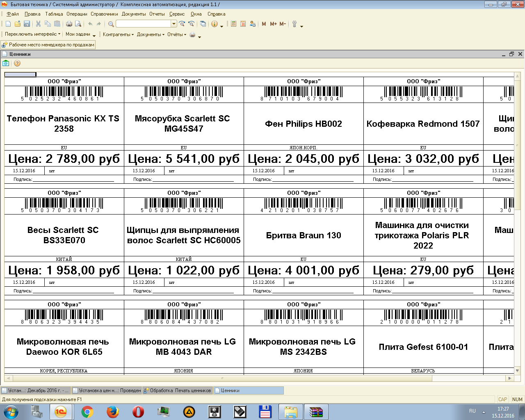Screen dimensions: 525x420
Task: Click the Redo arrow icon
Action: (99, 24)
